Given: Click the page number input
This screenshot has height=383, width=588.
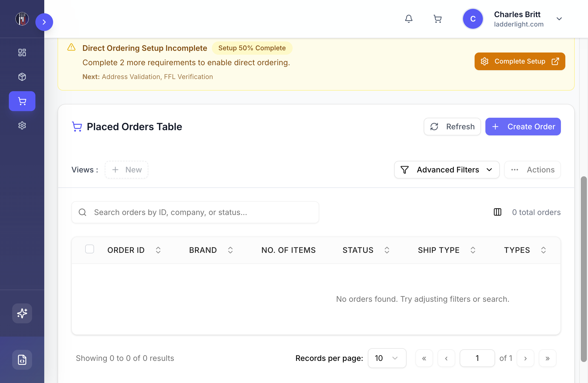Looking at the screenshot, I should tap(477, 358).
